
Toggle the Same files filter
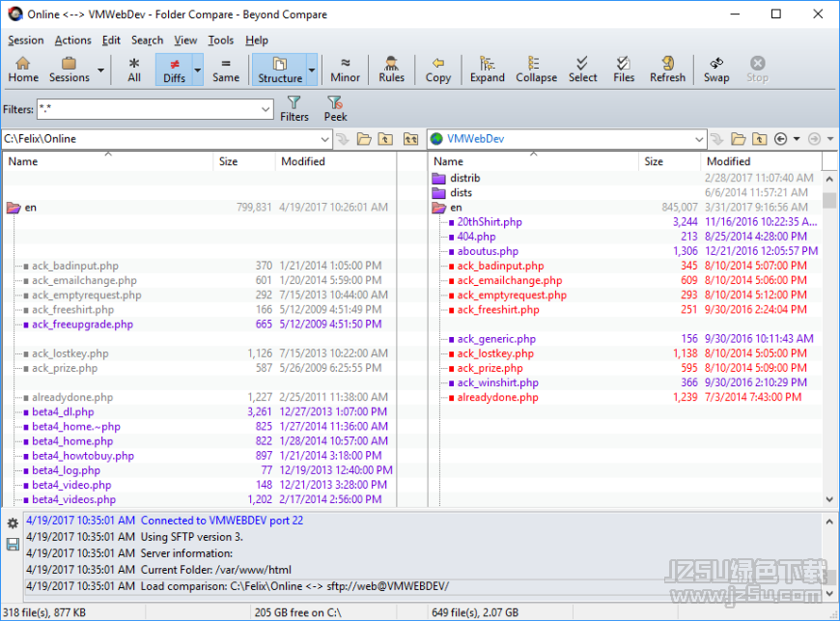pos(226,70)
